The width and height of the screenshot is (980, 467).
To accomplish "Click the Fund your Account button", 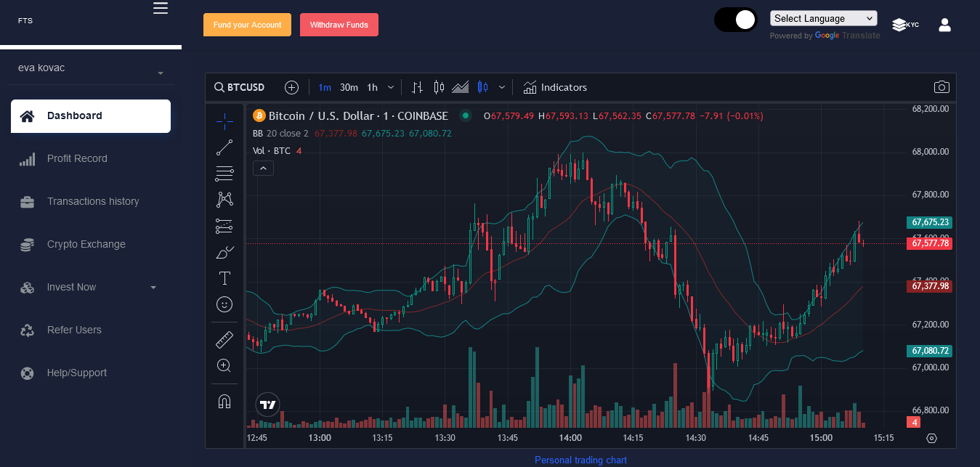I will pos(247,25).
